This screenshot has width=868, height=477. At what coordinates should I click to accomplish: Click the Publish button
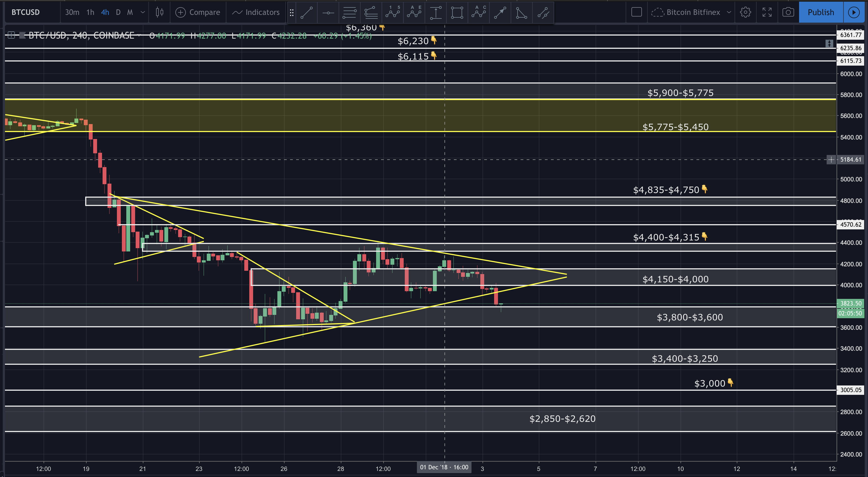[821, 12]
